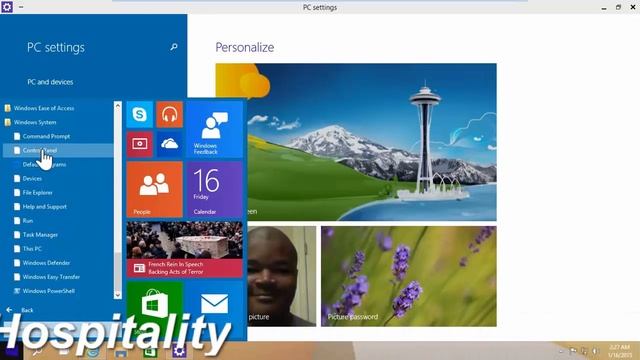Open the People tile
This screenshot has height=360, width=640.
click(155, 189)
